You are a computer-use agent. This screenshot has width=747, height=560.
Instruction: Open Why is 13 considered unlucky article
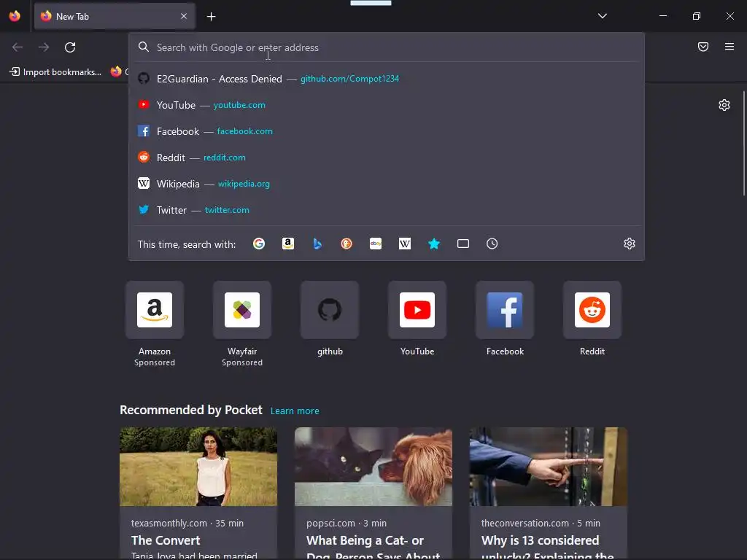pos(547,548)
